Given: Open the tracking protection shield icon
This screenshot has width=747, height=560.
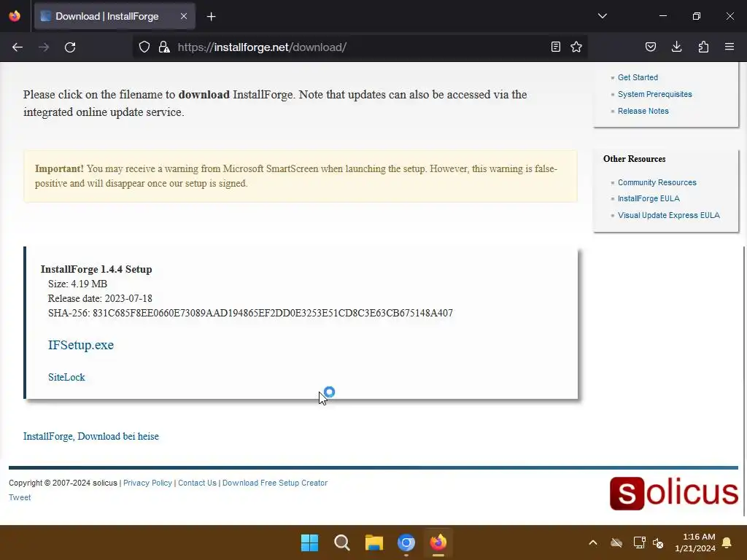Looking at the screenshot, I should (x=144, y=47).
